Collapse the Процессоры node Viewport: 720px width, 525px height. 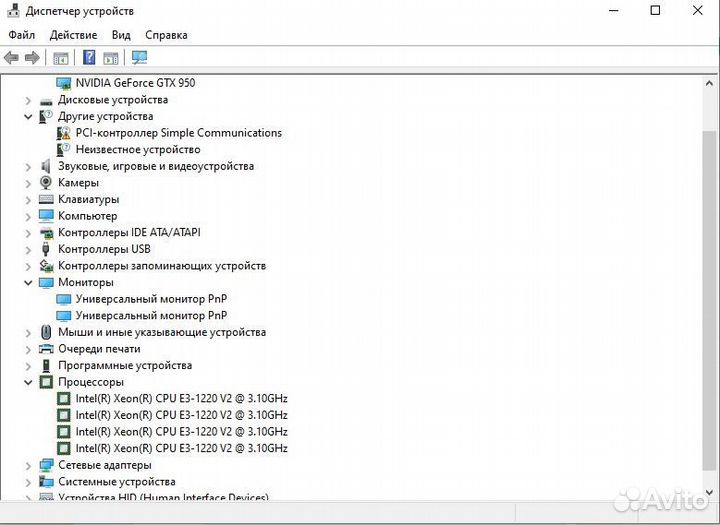28,383
